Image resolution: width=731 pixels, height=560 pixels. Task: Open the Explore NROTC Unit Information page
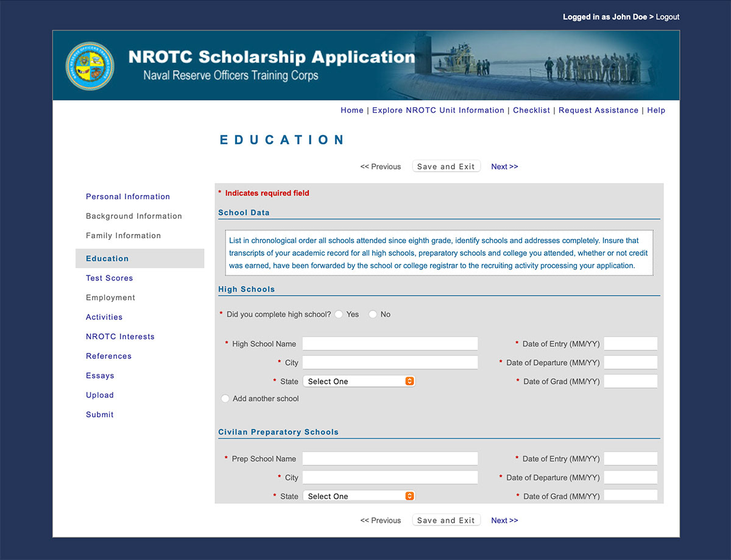pos(438,110)
